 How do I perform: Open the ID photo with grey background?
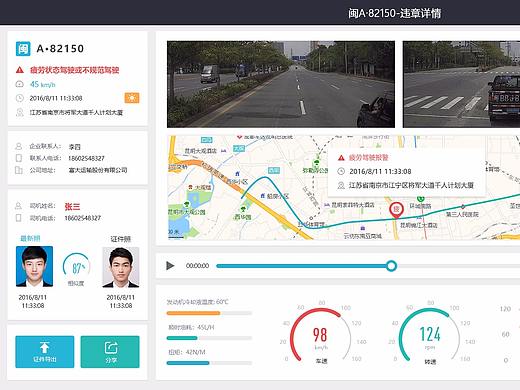click(x=121, y=267)
